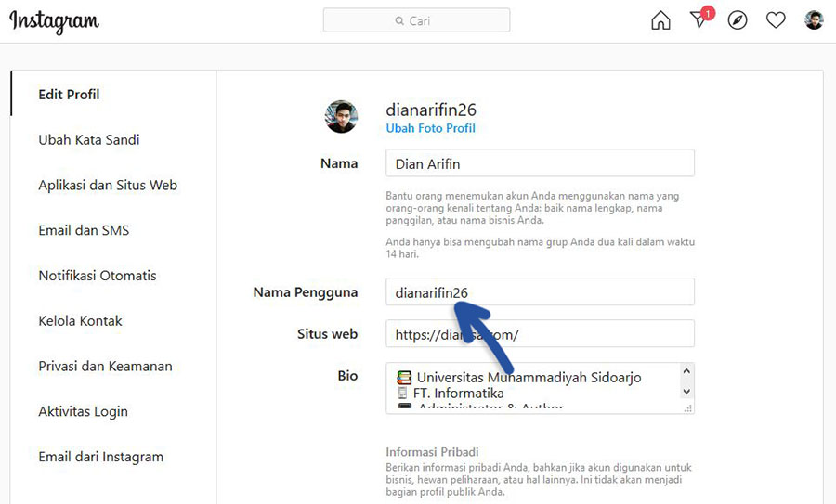This screenshot has height=504, width=836.
Task: Open profile menu avatar in top bar
Action: (814, 20)
